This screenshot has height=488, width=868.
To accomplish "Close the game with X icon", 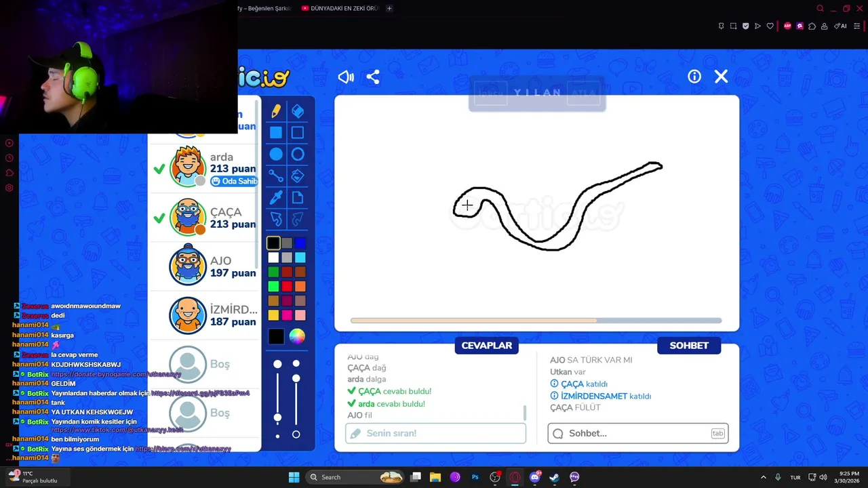I will tap(721, 77).
